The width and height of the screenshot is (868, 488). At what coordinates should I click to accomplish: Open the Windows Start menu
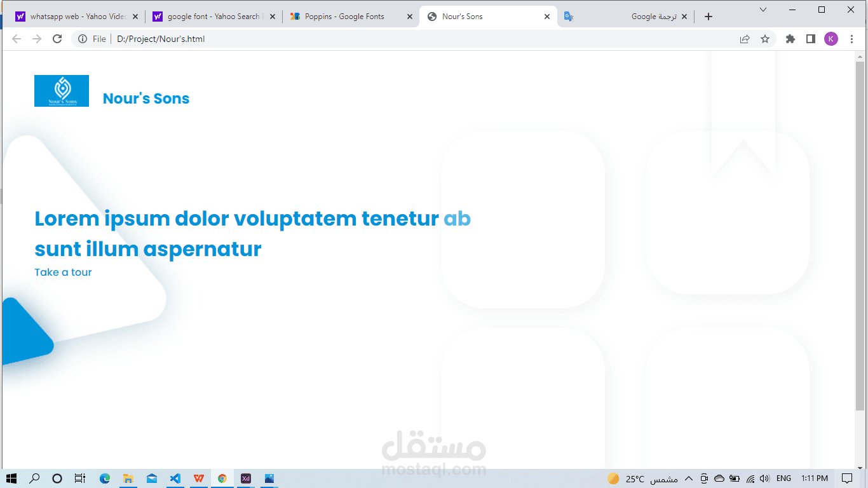[11, 478]
